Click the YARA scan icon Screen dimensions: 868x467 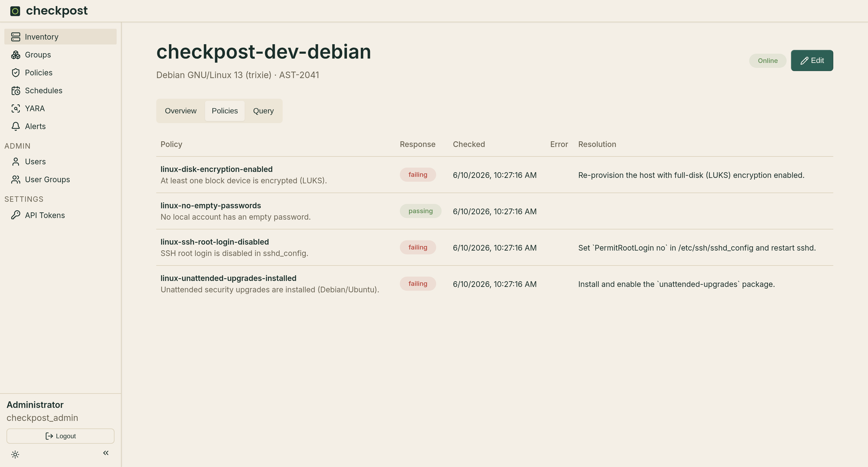15,108
